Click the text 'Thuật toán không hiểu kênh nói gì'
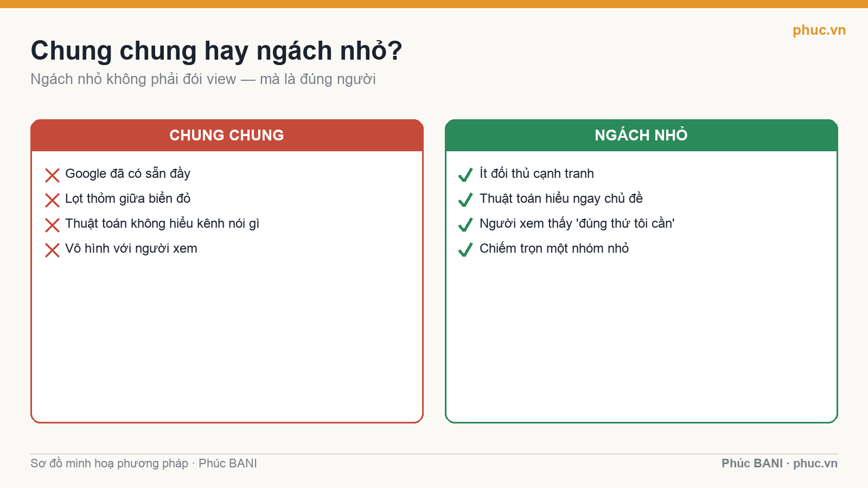 (x=162, y=223)
